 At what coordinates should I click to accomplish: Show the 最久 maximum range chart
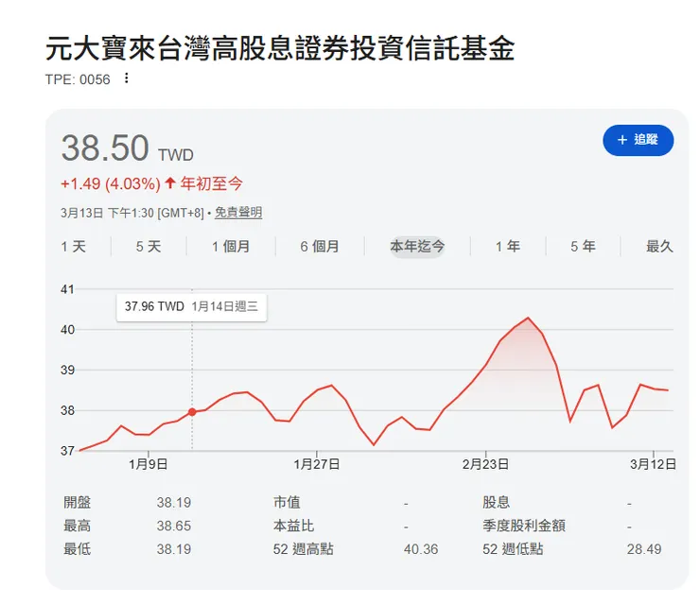[x=659, y=247]
